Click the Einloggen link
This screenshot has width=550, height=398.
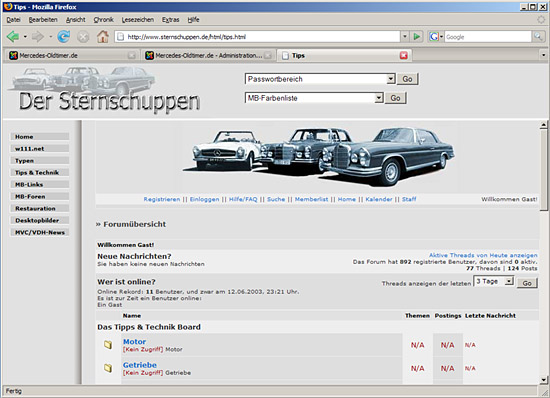[204, 199]
